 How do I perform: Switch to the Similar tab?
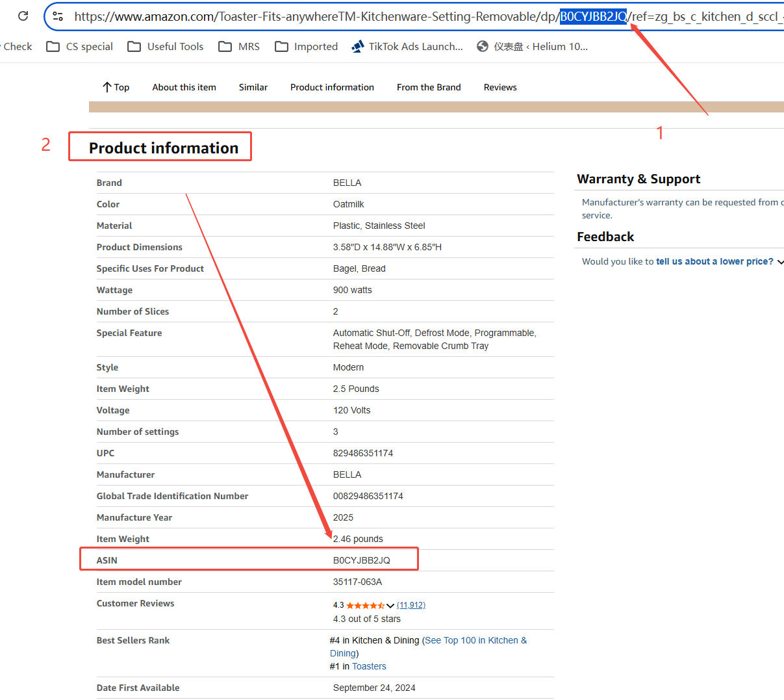(x=253, y=87)
